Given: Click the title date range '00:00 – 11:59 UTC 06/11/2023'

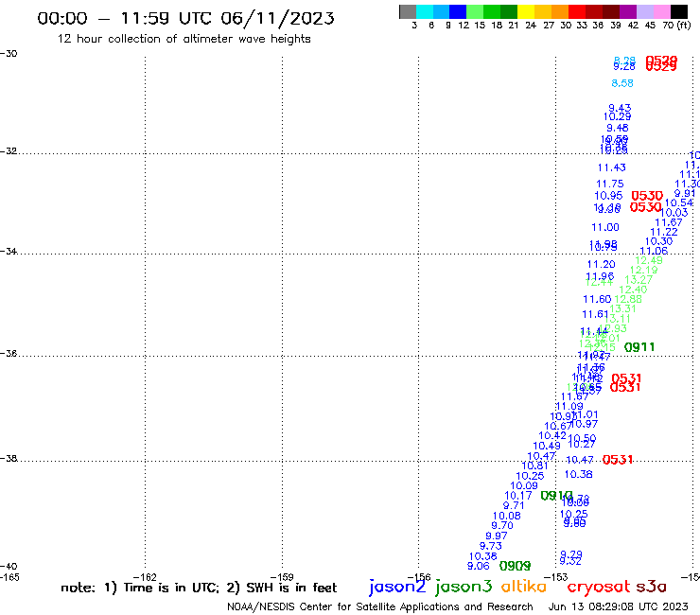Looking at the screenshot, I should (x=185, y=18).
